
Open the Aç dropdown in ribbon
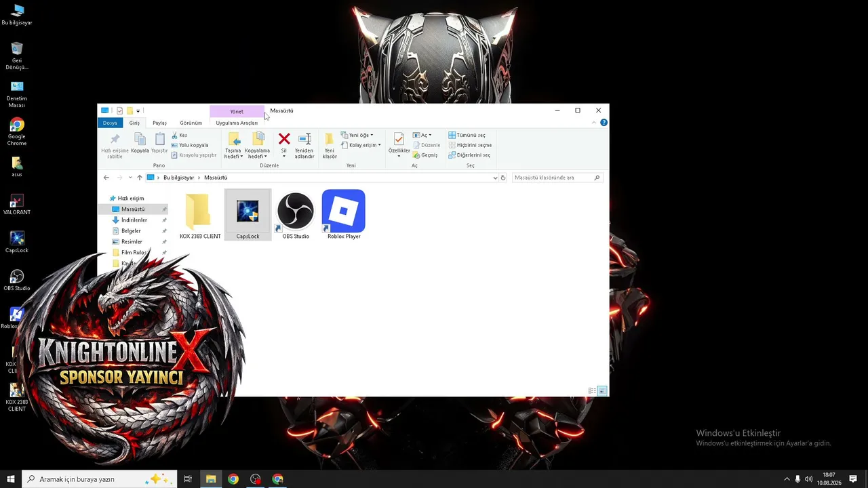point(422,135)
